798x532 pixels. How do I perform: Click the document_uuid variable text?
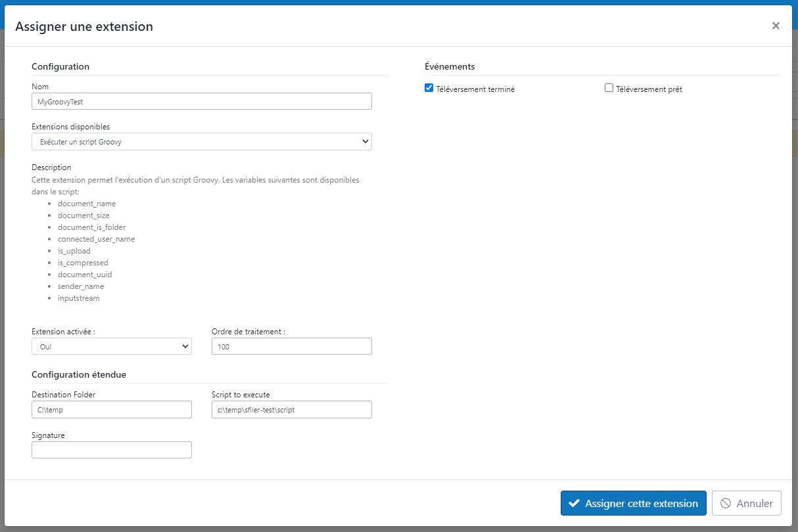[85, 275]
